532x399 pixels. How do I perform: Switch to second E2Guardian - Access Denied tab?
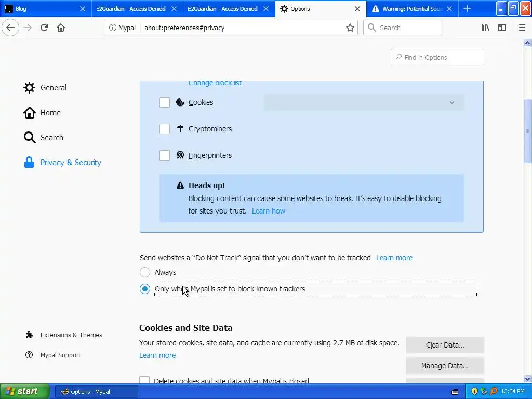[x=229, y=9]
